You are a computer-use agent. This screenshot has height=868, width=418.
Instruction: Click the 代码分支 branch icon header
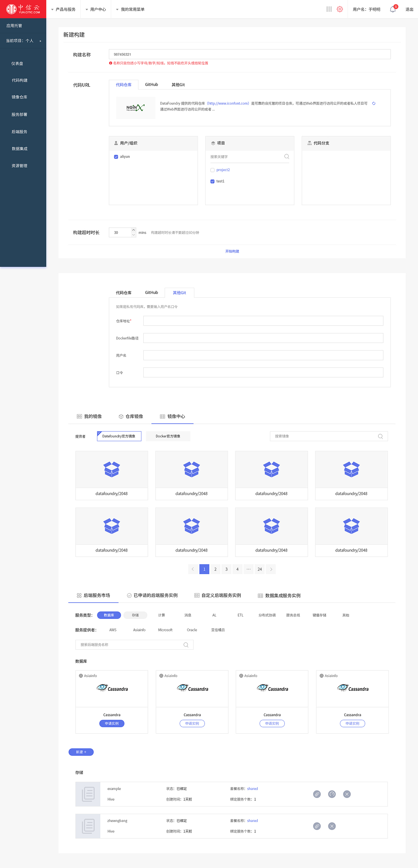[x=309, y=143]
